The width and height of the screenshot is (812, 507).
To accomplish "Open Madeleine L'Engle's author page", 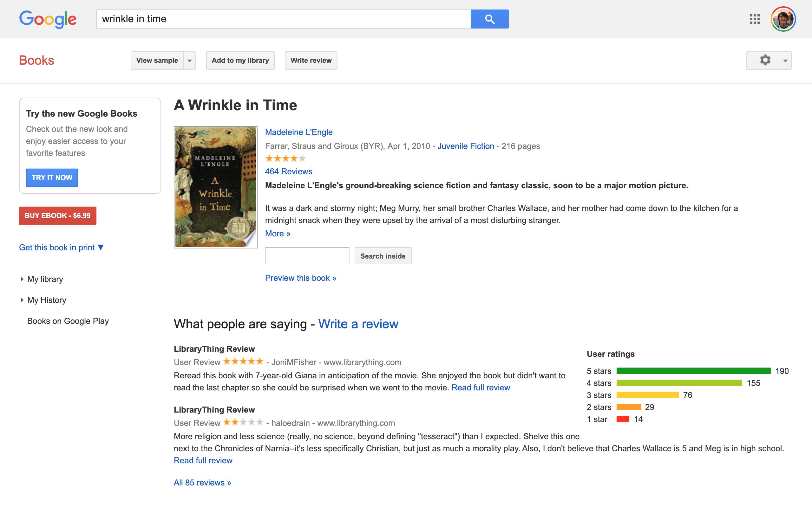I will pos(298,132).
